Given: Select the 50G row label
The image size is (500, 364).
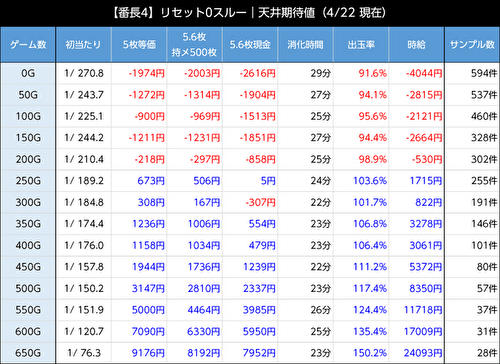Looking at the screenshot, I should (x=28, y=95).
